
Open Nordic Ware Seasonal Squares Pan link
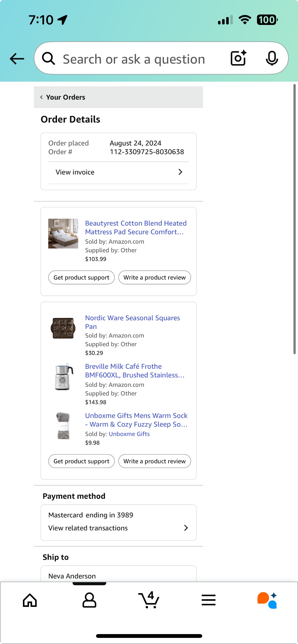click(133, 322)
